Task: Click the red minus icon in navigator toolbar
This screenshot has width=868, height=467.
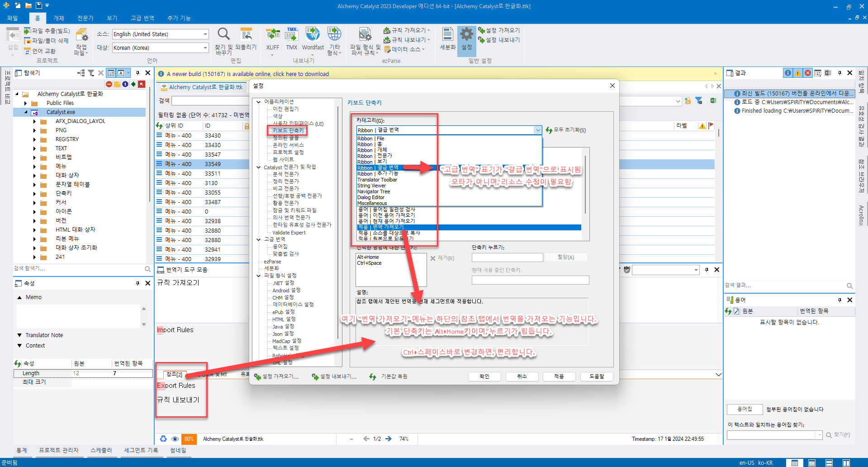Action: tap(109, 84)
